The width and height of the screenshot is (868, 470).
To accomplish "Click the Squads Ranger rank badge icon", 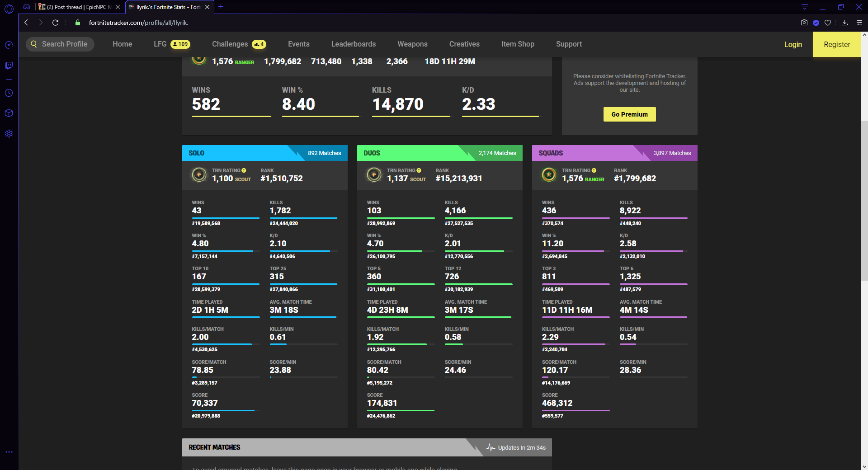I will 549,174.
